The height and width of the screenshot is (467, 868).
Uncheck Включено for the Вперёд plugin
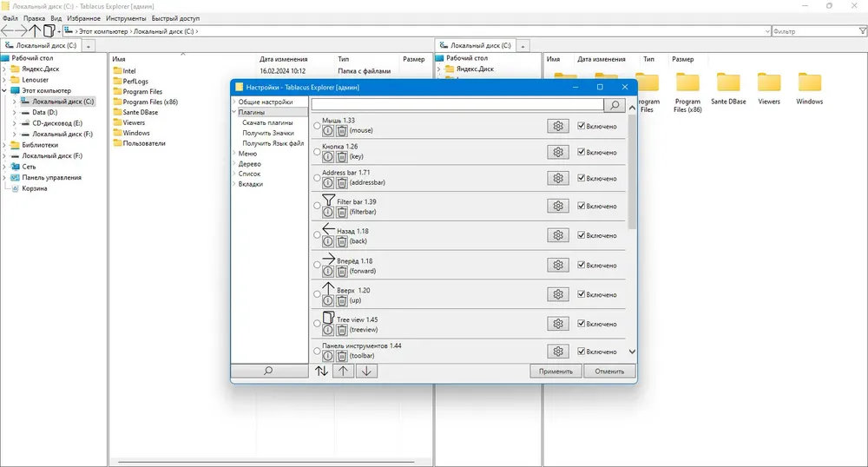[582, 265]
